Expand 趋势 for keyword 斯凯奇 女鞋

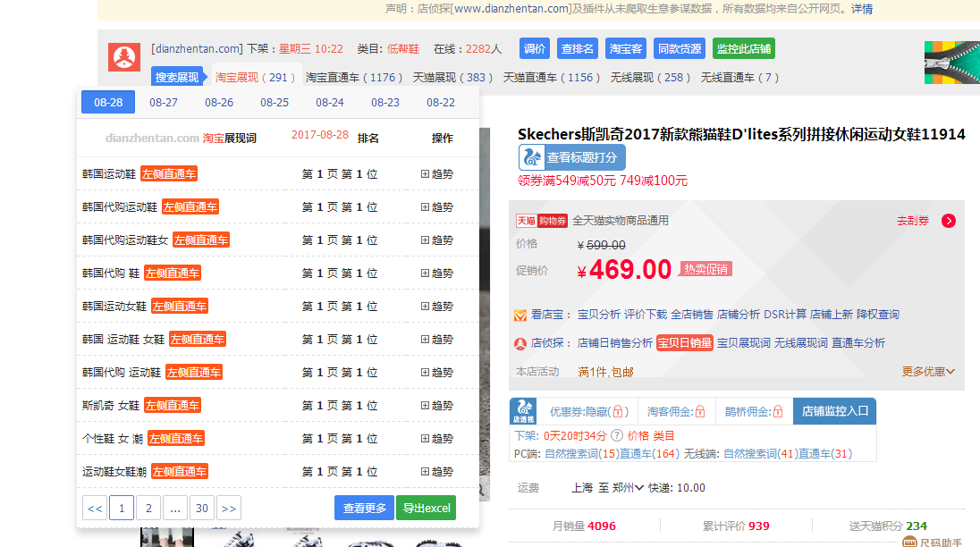pyautogui.click(x=437, y=406)
